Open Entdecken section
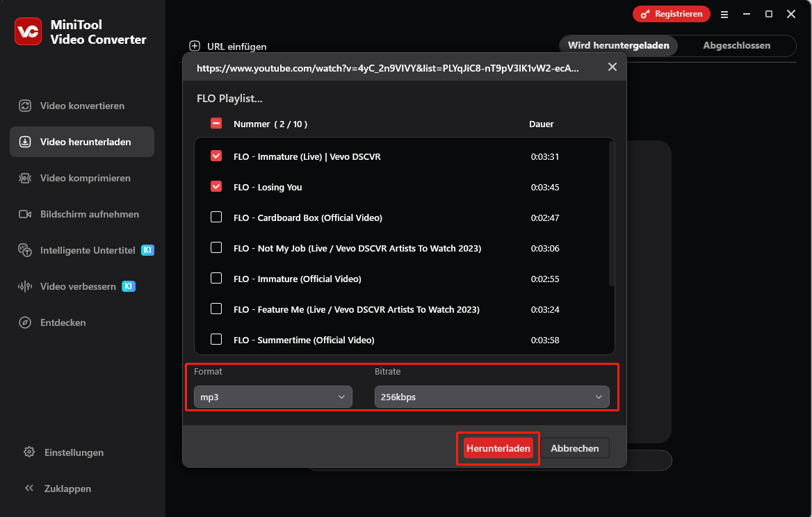Image resolution: width=812 pixels, height=517 pixels. 82,322
